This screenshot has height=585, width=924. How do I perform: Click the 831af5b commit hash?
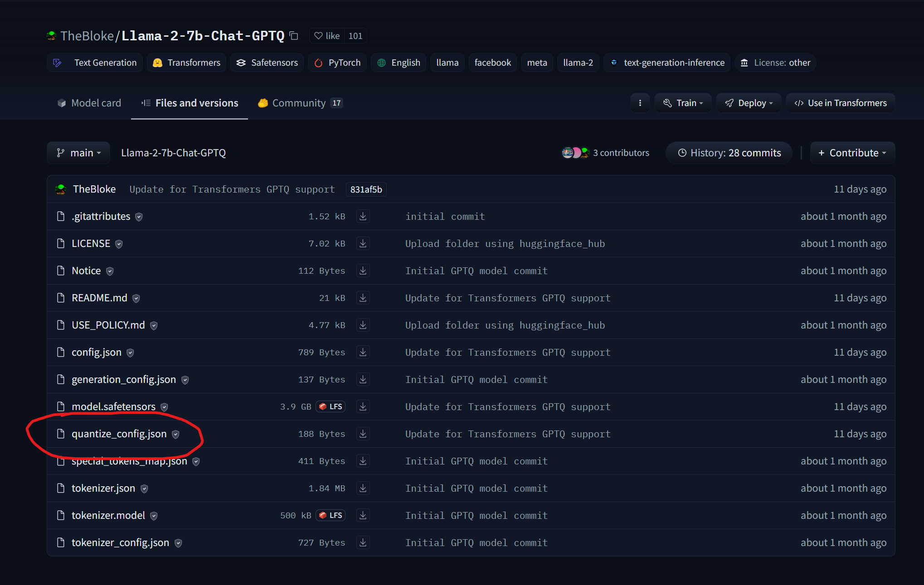[x=366, y=189]
